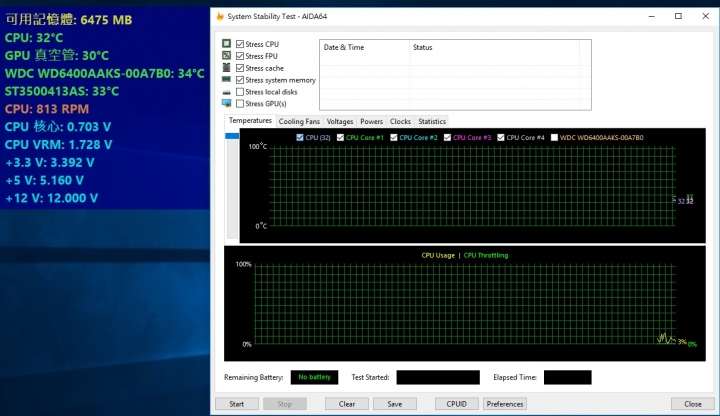Image resolution: width=720 pixels, height=416 pixels.
Task: Click the ST3500413AS: 33°C readout
Action: (x=62, y=91)
